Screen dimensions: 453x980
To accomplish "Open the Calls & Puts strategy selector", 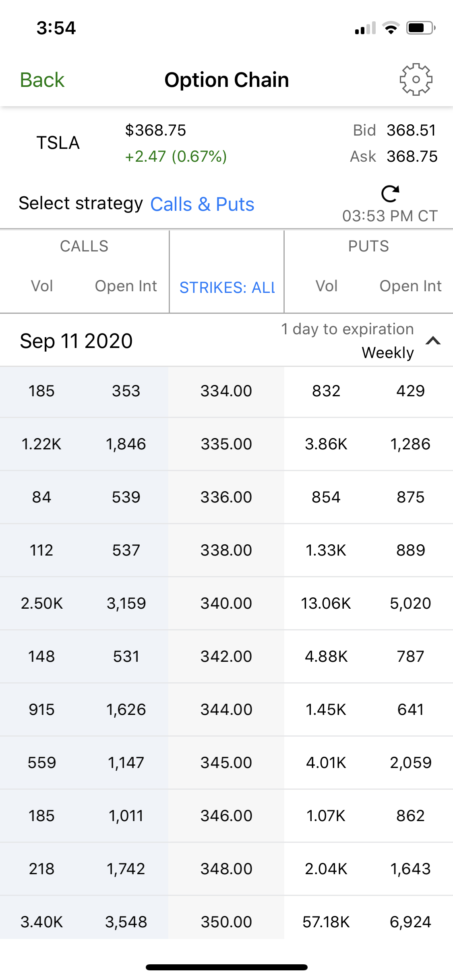I will 202,204.
